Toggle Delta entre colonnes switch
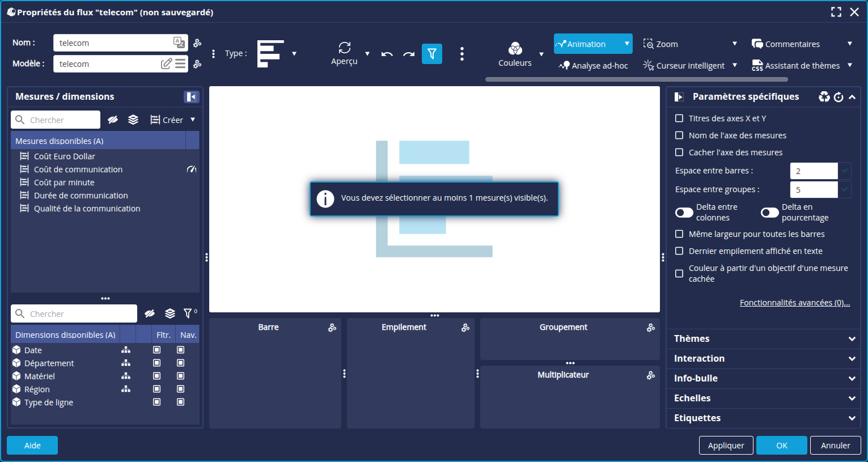The height and width of the screenshot is (462, 868). pyautogui.click(x=684, y=213)
